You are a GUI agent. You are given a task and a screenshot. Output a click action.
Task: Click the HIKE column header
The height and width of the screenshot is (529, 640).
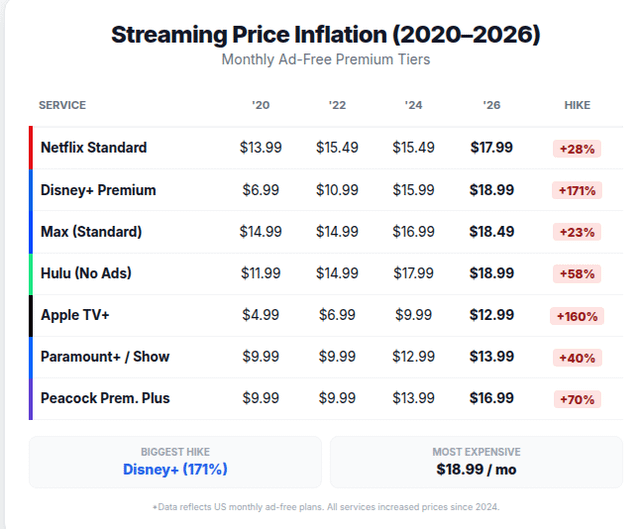577,105
